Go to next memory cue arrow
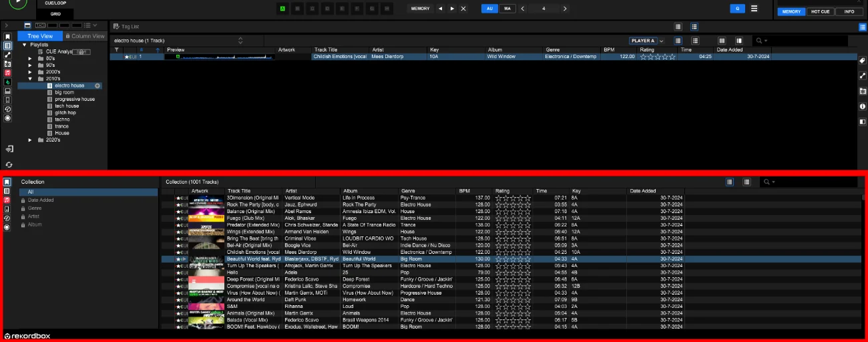Viewport: 868px width, 342px height. (452, 9)
